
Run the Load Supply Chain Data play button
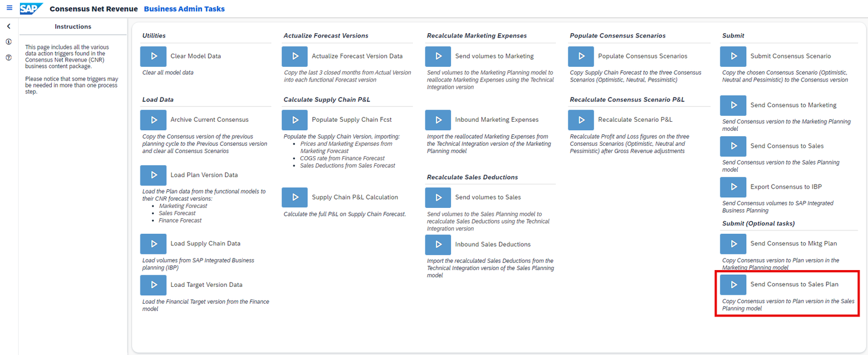[x=154, y=243]
